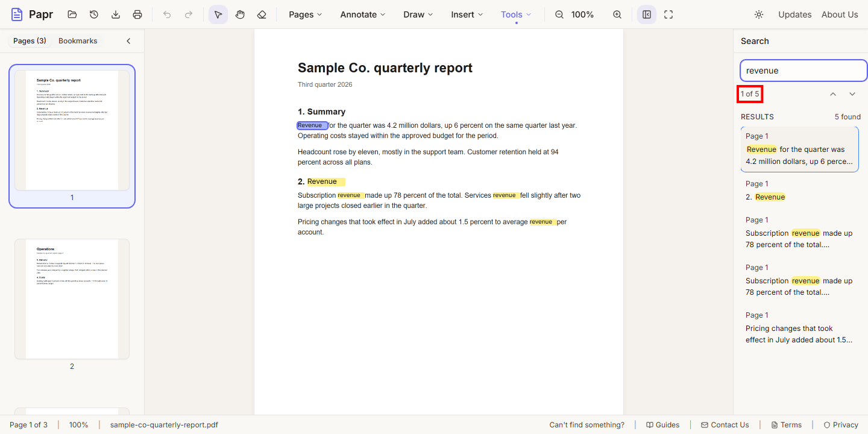This screenshot has width=868, height=434.
Task: Go to previous search result
Action: [x=833, y=94]
